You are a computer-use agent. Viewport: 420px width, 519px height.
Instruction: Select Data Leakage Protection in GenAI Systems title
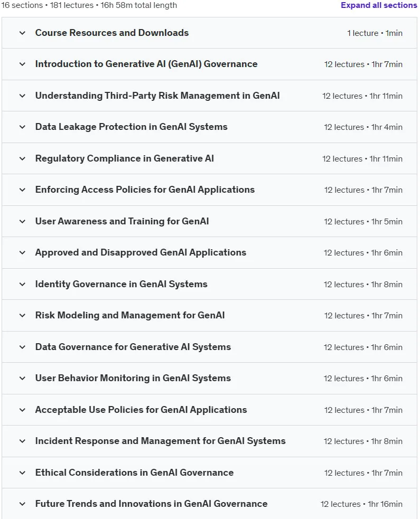point(132,127)
